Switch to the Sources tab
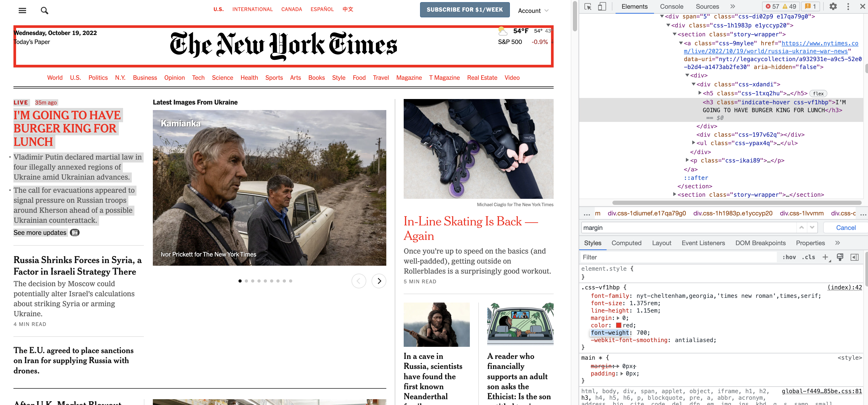The width and height of the screenshot is (868, 405). click(x=707, y=6)
